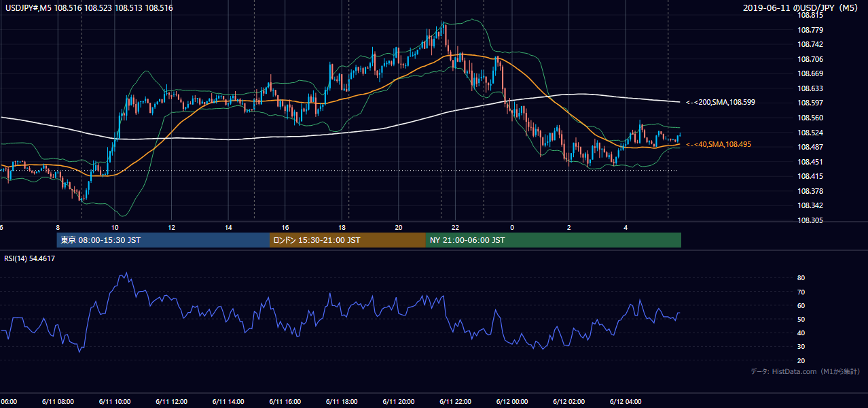Click hour 18 on the price chart axis

[x=342, y=228]
